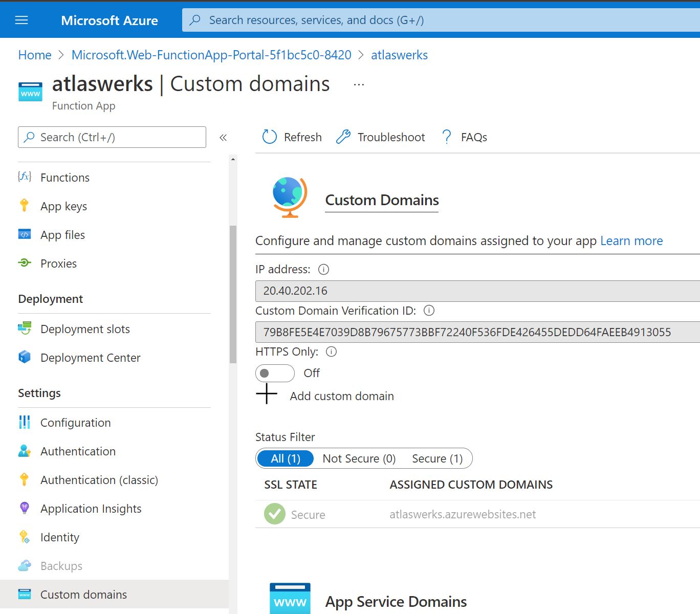Click the atlaswerks Function App header icon

(30, 92)
